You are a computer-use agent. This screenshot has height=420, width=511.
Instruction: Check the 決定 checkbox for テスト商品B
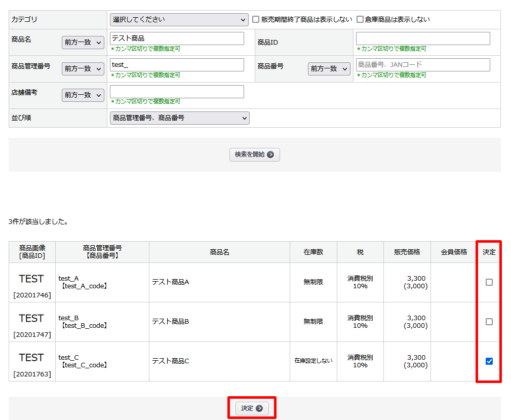pyautogui.click(x=489, y=322)
